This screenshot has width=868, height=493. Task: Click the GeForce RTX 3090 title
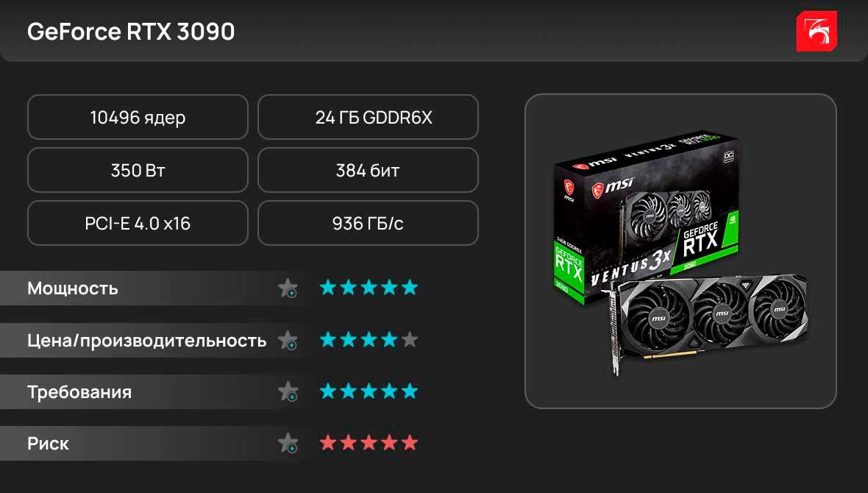click(131, 32)
